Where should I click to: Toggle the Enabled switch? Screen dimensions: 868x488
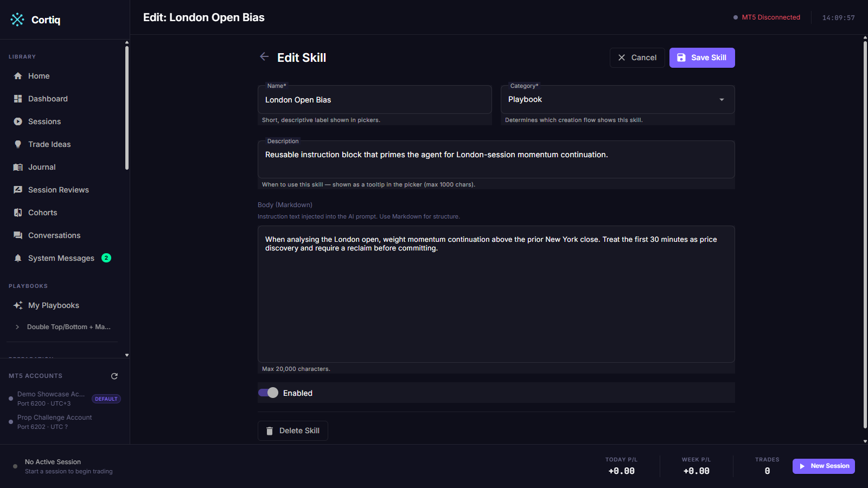(x=268, y=393)
